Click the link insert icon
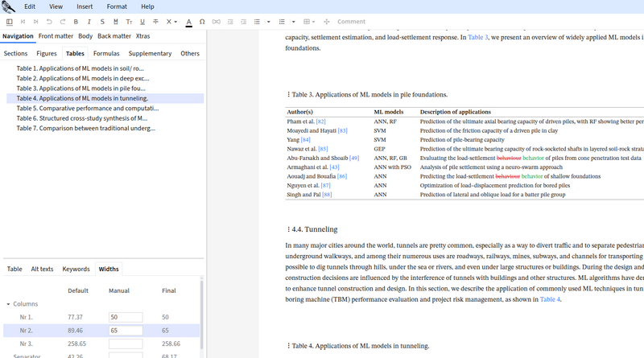Image resolution: width=644 pixels, height=358 pixels. pos(216,22)
